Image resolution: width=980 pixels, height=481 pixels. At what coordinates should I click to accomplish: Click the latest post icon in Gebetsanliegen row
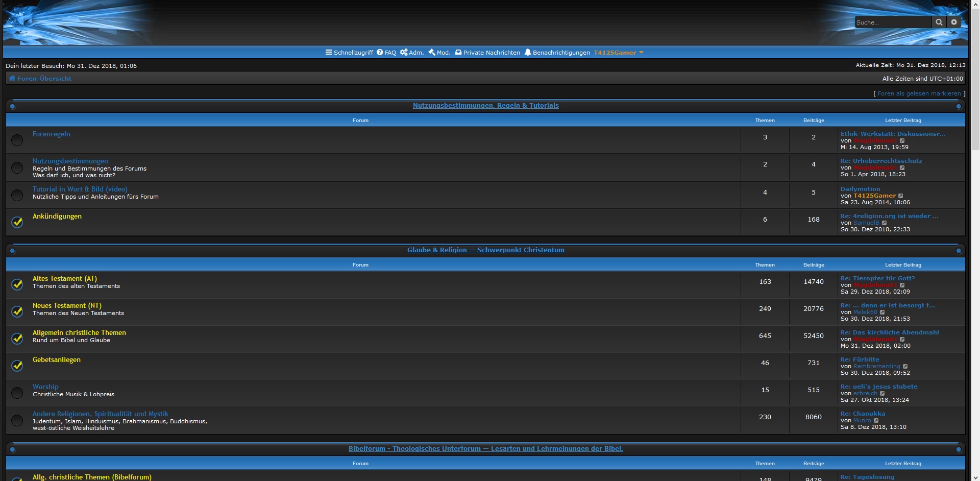pos(905,367)
